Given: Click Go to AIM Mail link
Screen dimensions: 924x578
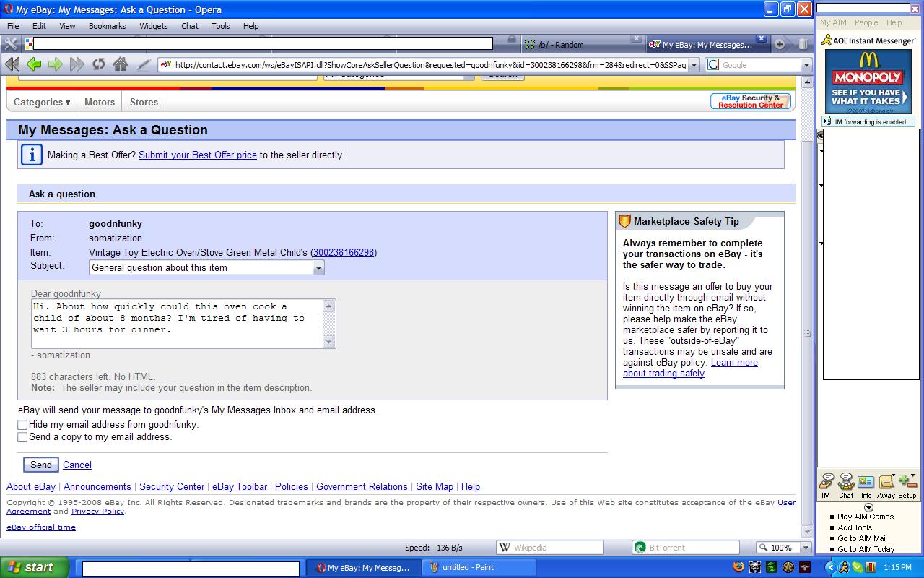Looking at the screenshot, I should tap(862, 538).
